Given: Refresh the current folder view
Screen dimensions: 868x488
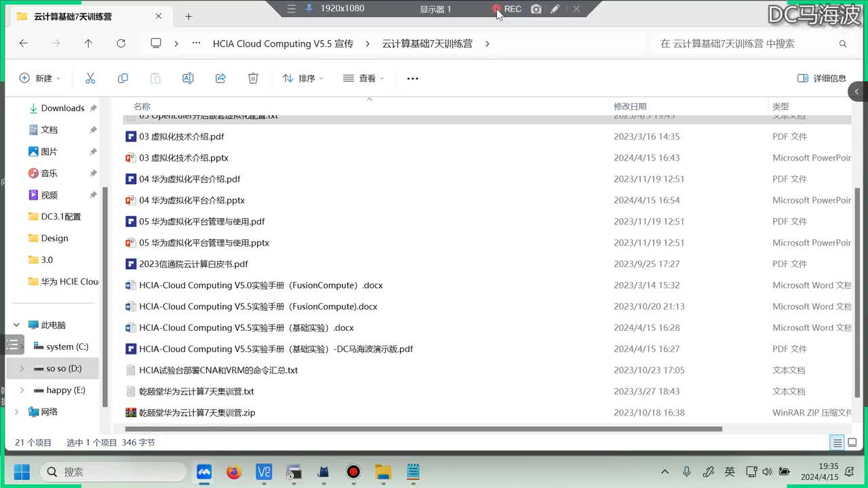Looking at the screenshot, I should click(121, 43).
